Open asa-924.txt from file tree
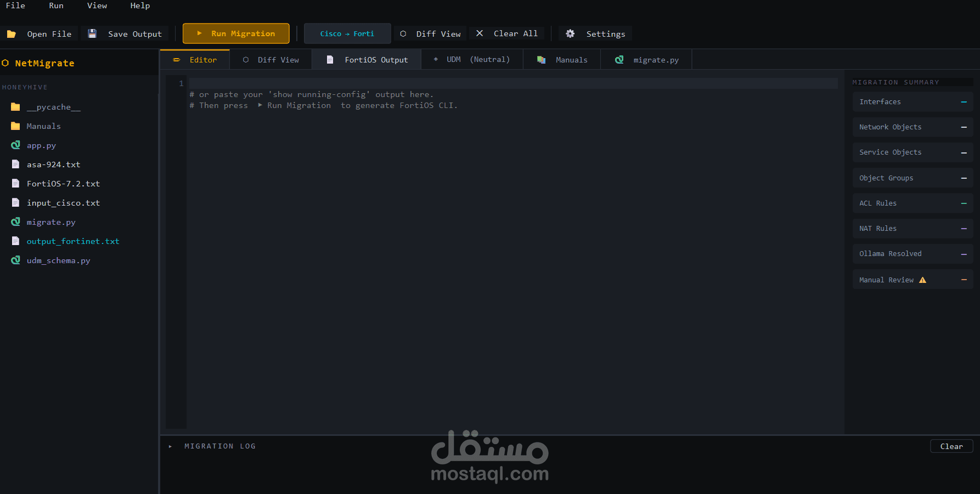Image resolution: width=980 pixels, height=494 pixels. click(x=54, y=164)
